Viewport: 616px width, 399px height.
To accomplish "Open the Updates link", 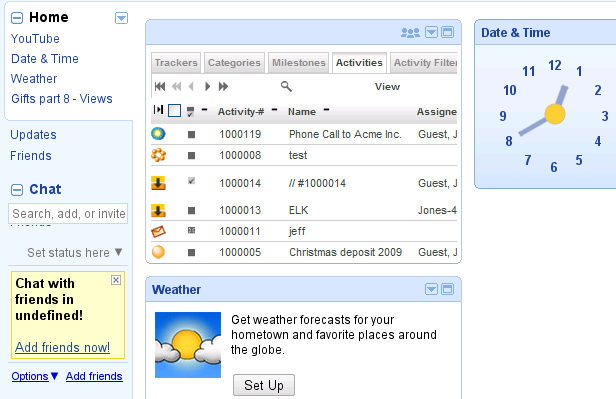I will (x=33, y=135).
